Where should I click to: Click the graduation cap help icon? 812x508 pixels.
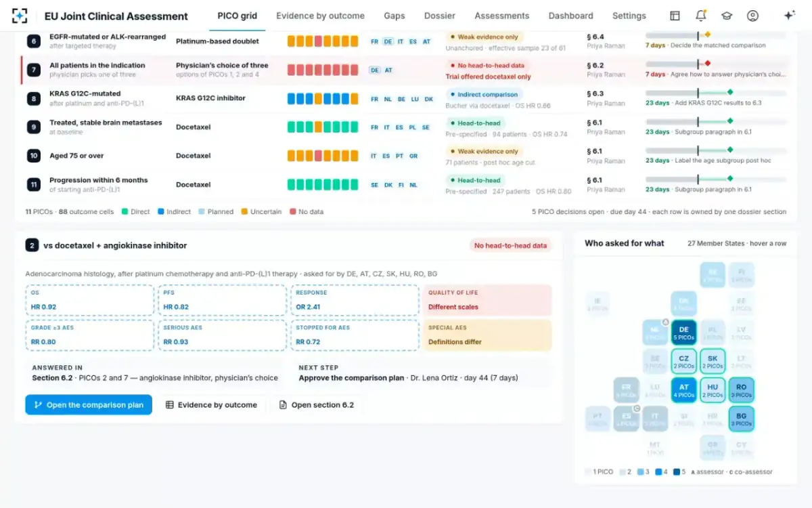pos(726,16)
